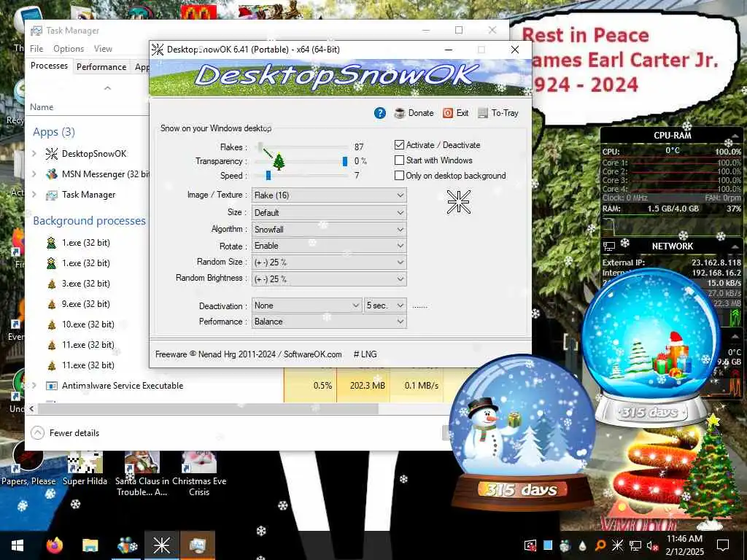Image resolution: width=747 pixels, height=560 pixels.
Task: Click the volume muted tray icon
Action: point(653,545)
